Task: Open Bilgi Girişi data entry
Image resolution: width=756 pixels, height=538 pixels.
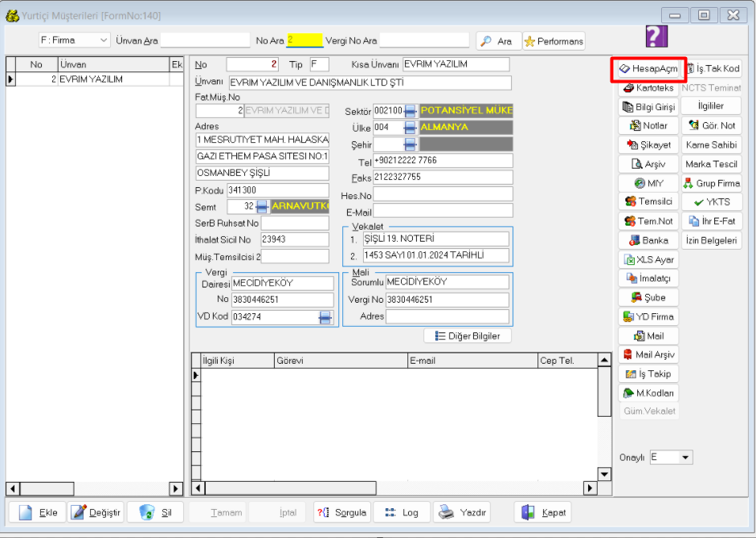Action: coord(648,107)
